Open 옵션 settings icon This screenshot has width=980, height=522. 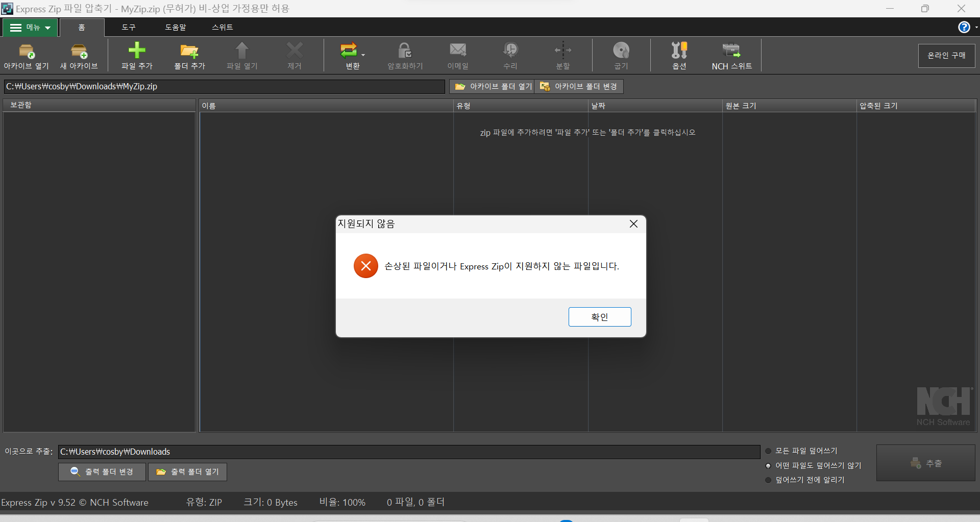pos(679,50)
